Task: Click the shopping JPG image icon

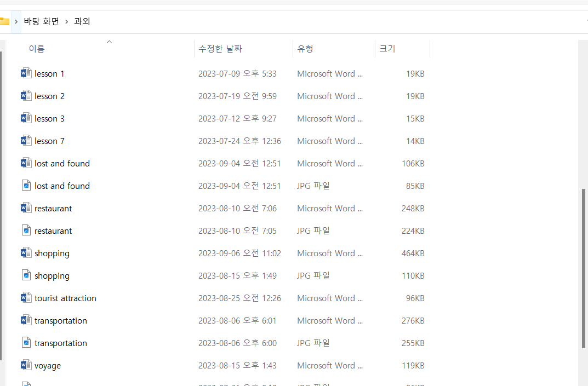Action: (26, 275)
